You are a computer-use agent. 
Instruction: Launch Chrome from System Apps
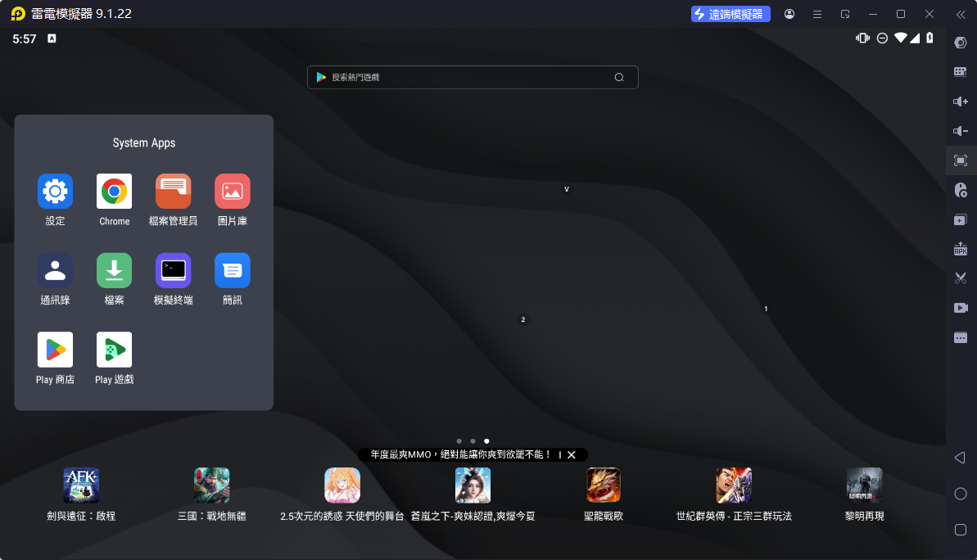(x=114, y=192)
